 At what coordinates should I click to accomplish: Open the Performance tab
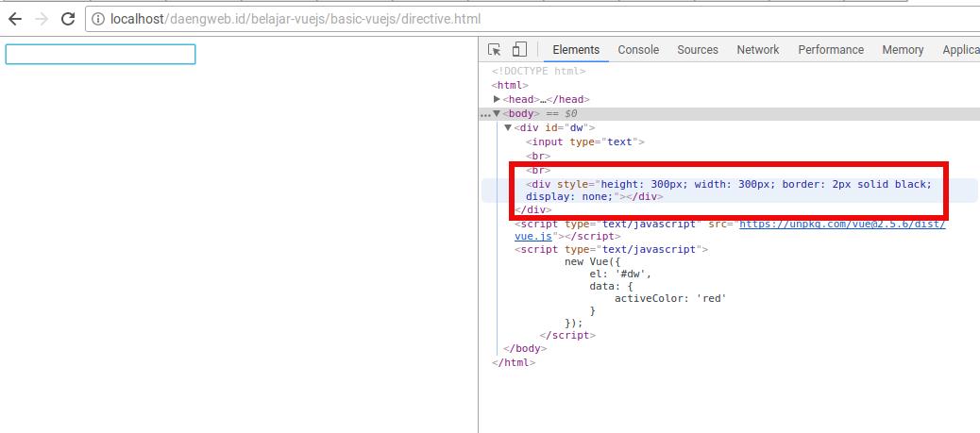(831, 50)
